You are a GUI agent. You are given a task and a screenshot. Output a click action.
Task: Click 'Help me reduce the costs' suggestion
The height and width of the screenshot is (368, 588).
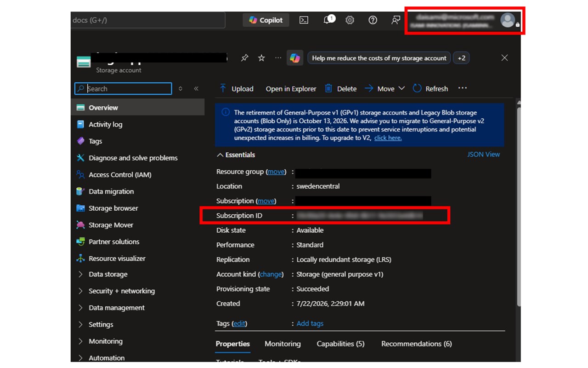379,58
